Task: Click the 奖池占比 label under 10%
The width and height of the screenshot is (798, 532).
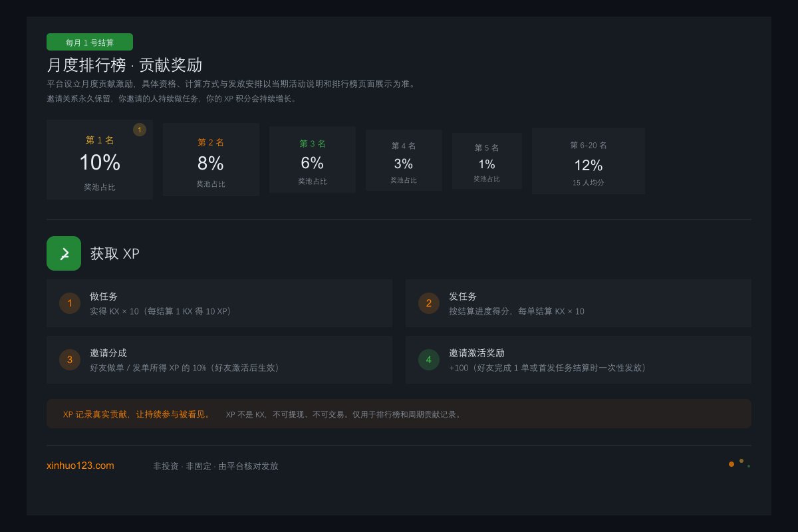Action: (x=100, y=188)
